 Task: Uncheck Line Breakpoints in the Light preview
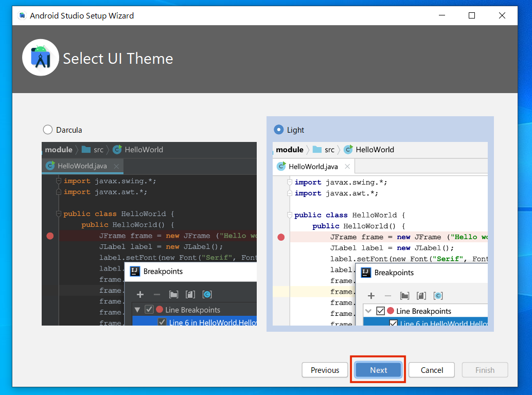pos(381,311)
